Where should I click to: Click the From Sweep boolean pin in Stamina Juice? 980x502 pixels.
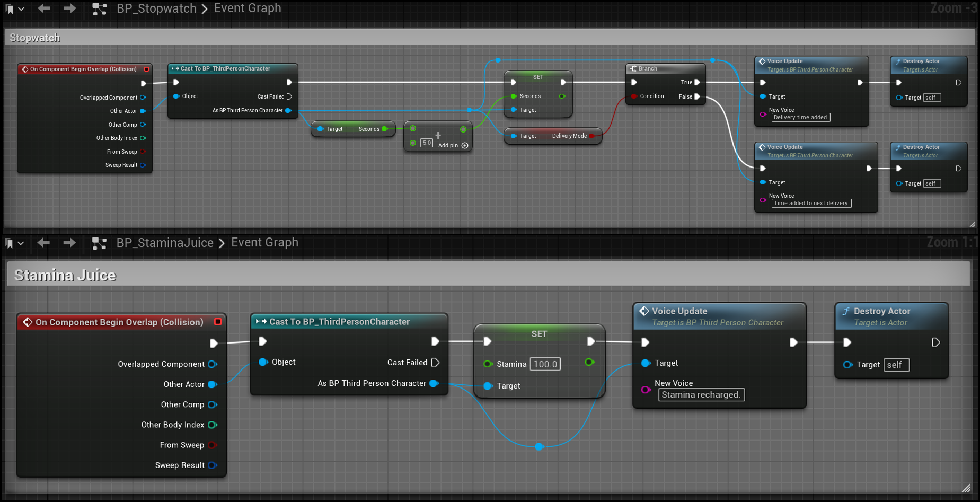coord(212,445)
